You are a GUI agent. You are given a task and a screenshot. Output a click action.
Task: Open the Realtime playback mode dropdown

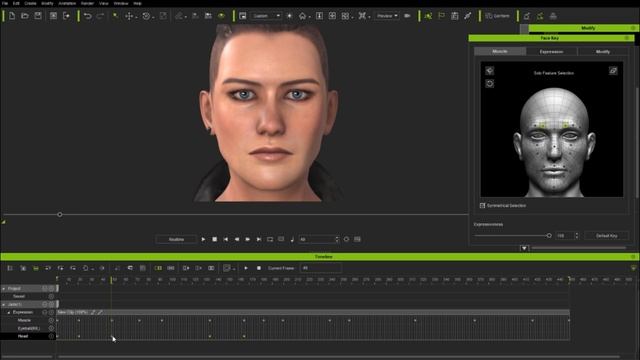(176, 239)
